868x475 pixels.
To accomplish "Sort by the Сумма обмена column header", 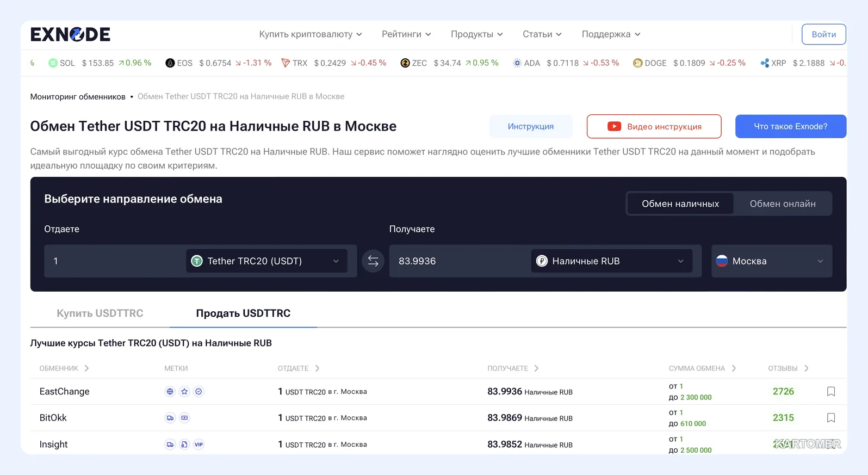I will pyautogui.click(x=702, y=368).
